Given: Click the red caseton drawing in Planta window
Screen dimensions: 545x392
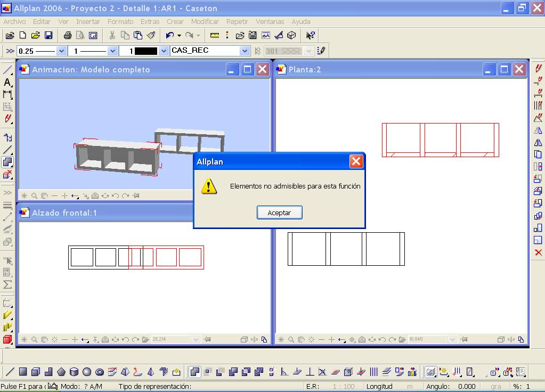Looking at the screenshot, I should click(441, 140).
